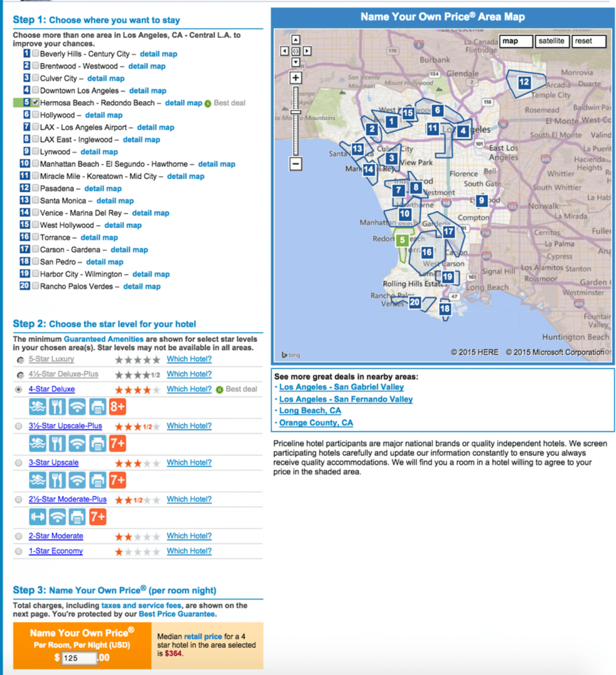The height and width of the screenshot is (675, 616).
Task: Pan the area map left with arrow
Action: tap(284, 51)
